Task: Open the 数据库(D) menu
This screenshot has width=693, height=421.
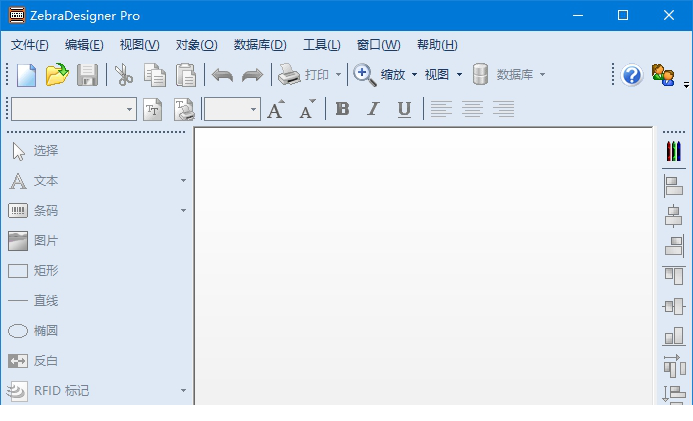Action: point(260,45)
